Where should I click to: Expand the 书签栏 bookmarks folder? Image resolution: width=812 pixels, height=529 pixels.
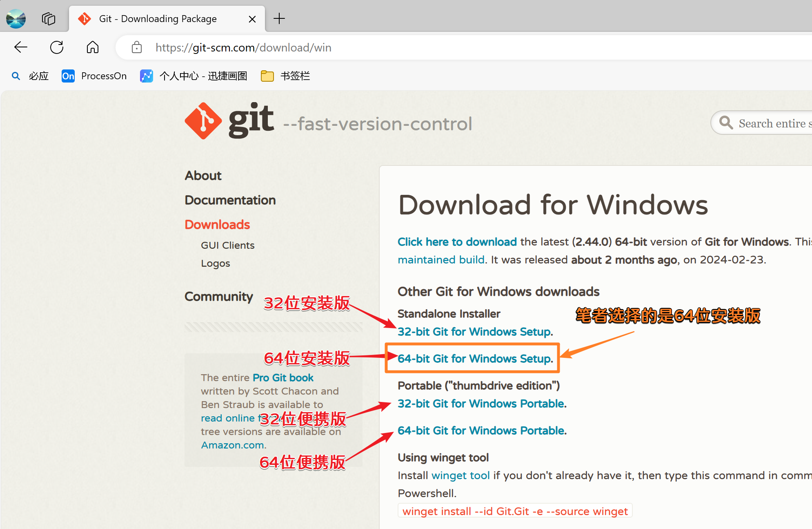click(x=285, y=76)
